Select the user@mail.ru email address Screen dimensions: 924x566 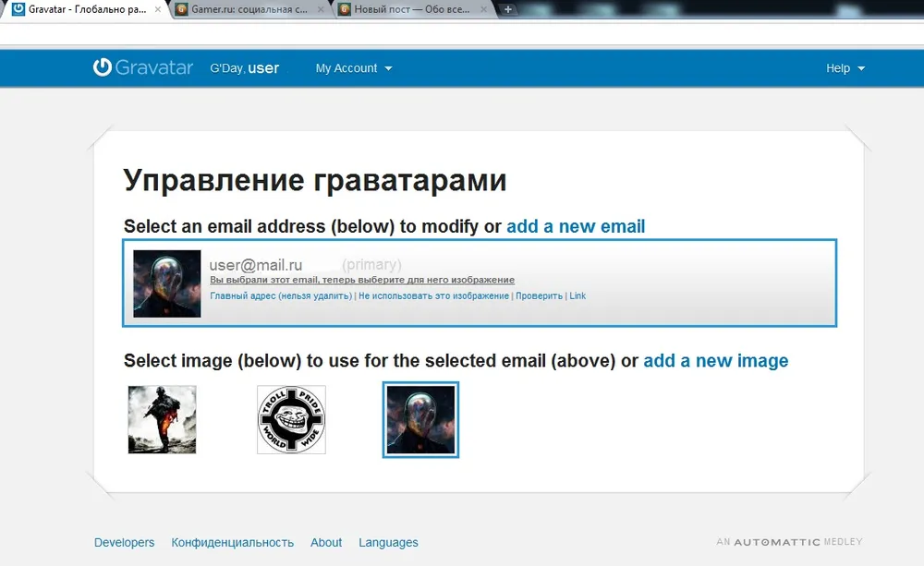click(x=256, y=265)
